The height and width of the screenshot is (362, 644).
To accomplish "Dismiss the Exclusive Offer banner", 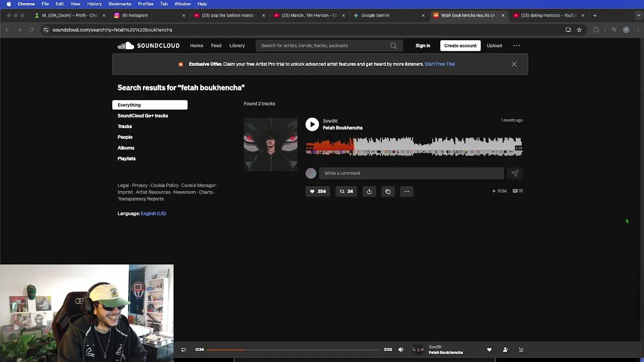I will pos(514,64).
